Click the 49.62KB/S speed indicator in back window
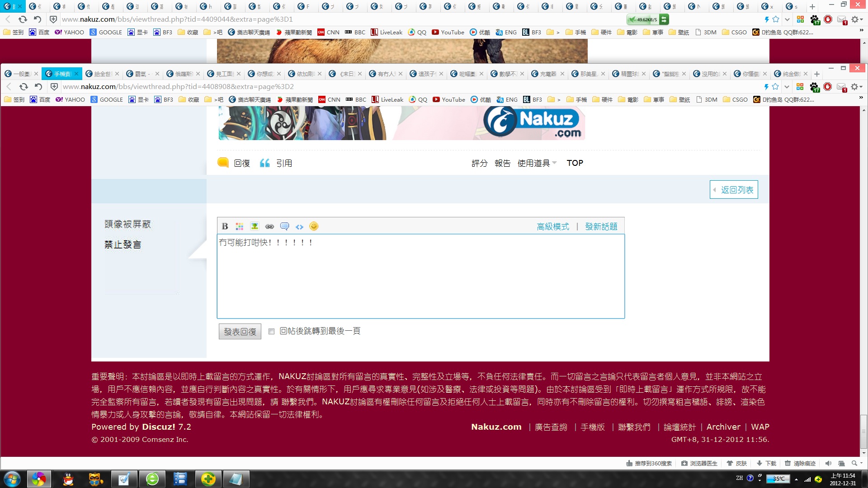The image size is (868, 488). pos(647,19)
